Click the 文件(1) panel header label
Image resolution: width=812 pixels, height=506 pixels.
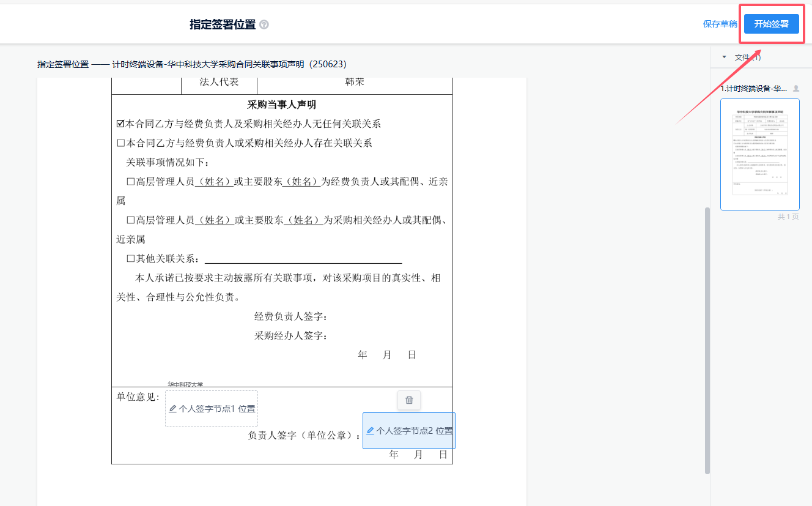(x=747, y=57)
